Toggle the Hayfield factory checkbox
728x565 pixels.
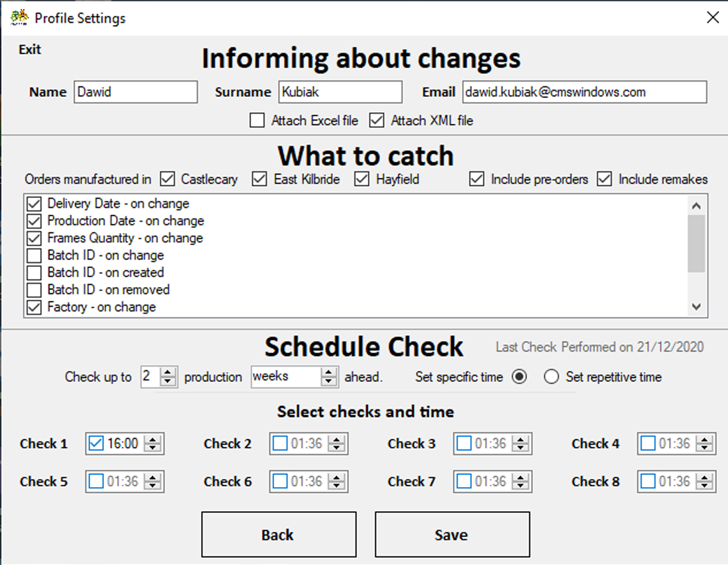[x=362, y=179]
